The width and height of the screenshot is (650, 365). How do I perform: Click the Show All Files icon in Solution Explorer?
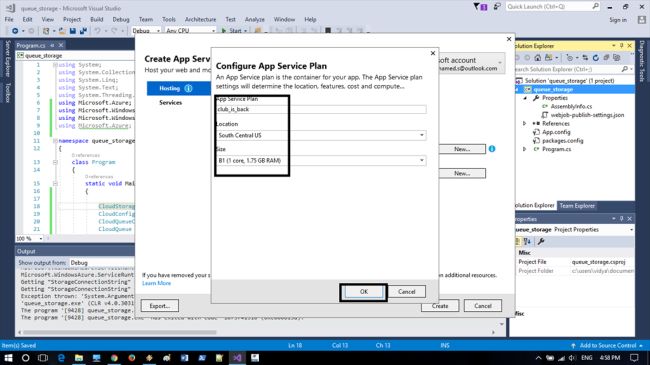click(617, 58)
